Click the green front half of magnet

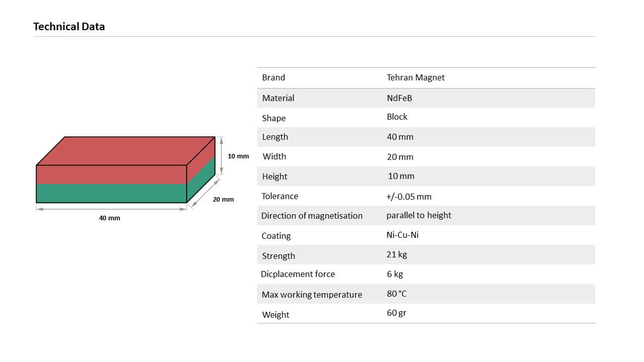pos(111,193)
